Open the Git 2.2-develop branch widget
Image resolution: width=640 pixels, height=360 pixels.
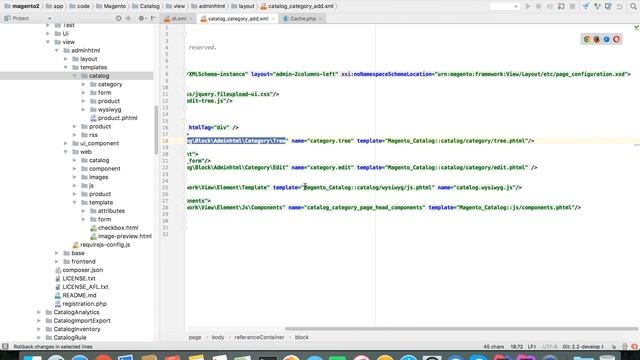pos(583,347)
